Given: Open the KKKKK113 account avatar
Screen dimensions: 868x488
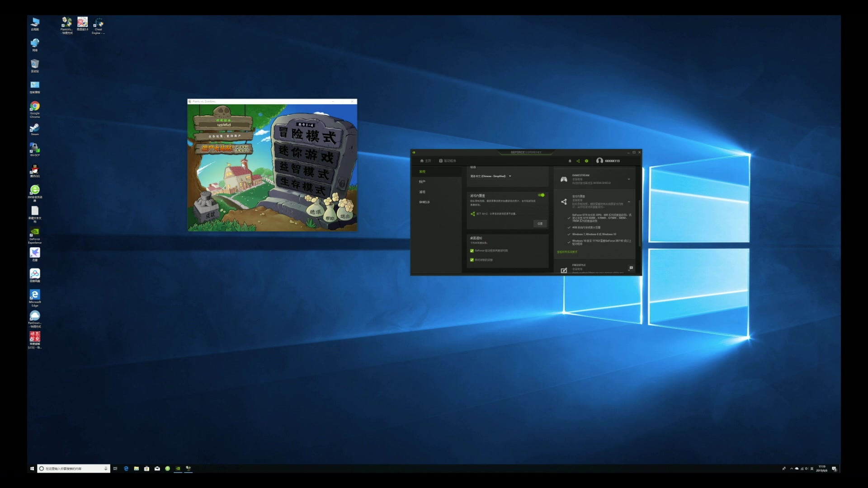Looking at the screenshot, I should point(599,161).
